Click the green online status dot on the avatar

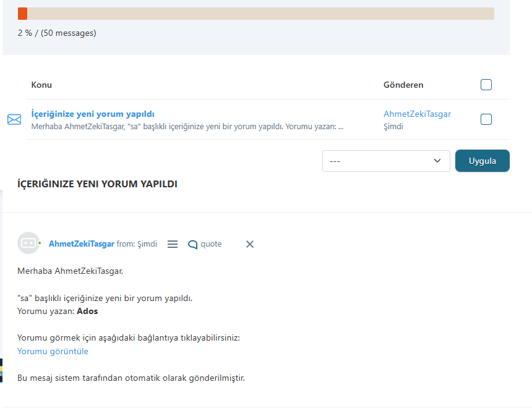pyautogui.click(x=40, y=244)
